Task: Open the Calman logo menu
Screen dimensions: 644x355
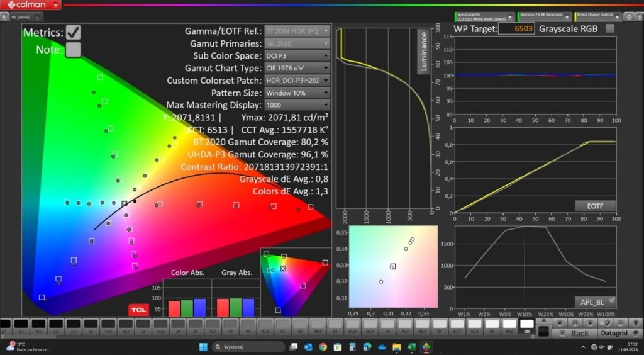Action: coord(31,5)
